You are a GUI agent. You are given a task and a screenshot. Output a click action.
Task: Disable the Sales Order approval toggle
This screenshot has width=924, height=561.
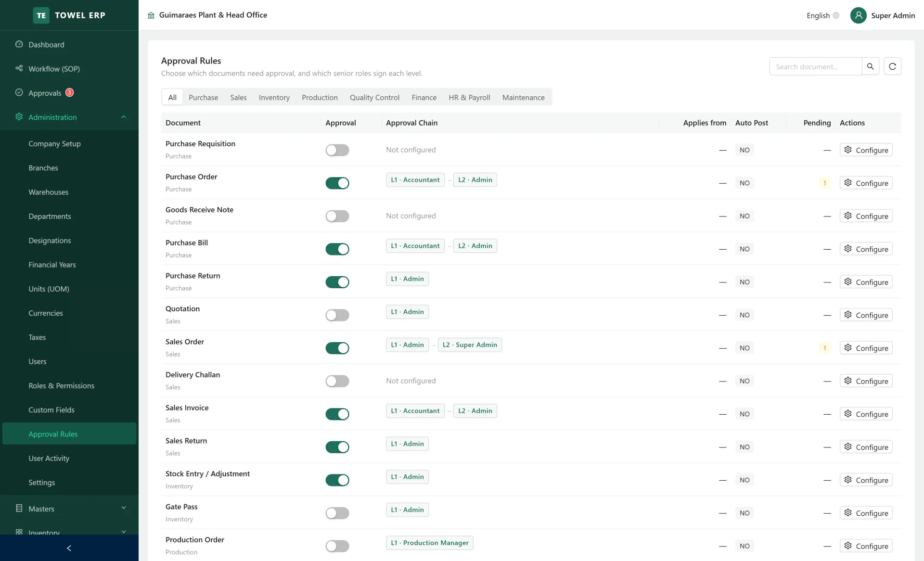(337, 348)
